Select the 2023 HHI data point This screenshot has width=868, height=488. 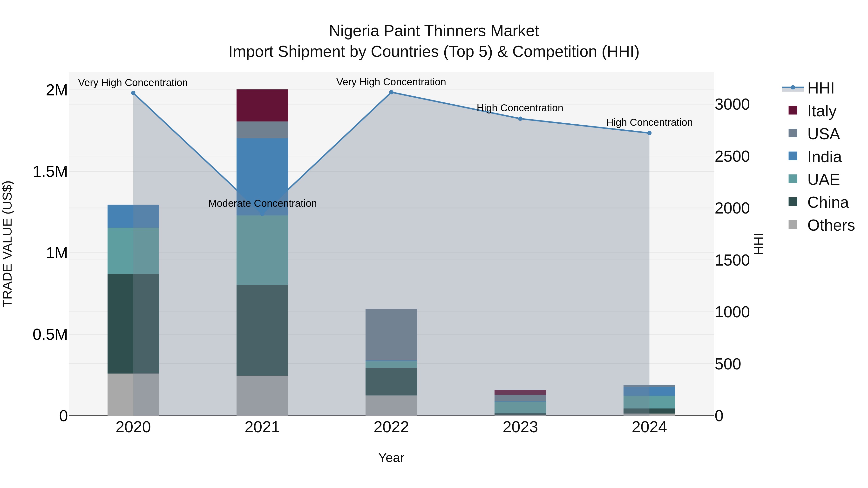[x=520, y=119]
